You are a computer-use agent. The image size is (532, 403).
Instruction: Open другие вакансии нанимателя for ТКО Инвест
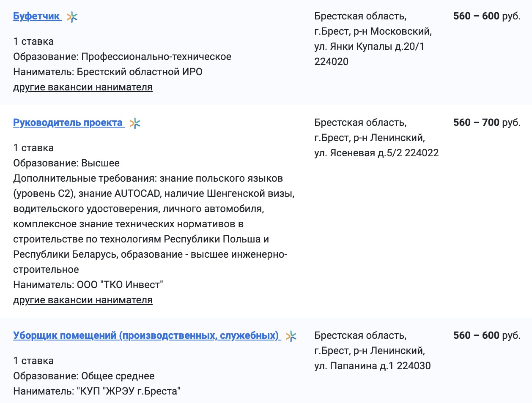(83, 300)
